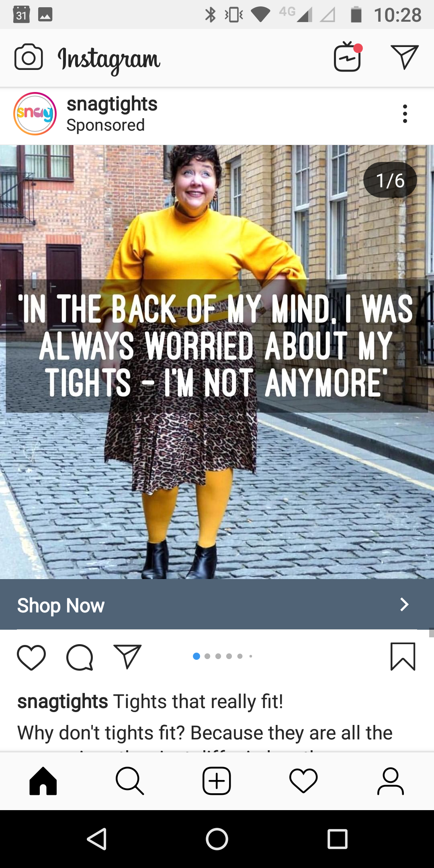Expand the truncated post caption text
This screenshot has width=434, height=868.
(205, 733)
